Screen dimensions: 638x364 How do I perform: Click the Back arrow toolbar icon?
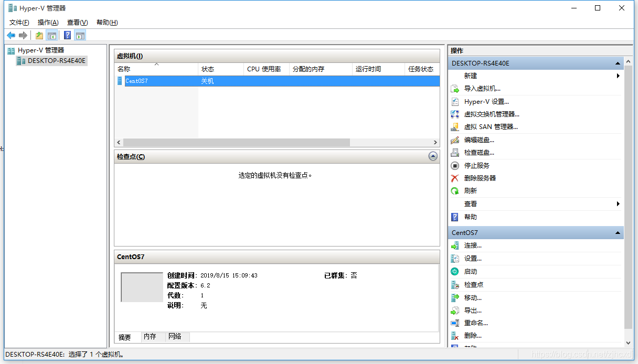tap(11, 35)
